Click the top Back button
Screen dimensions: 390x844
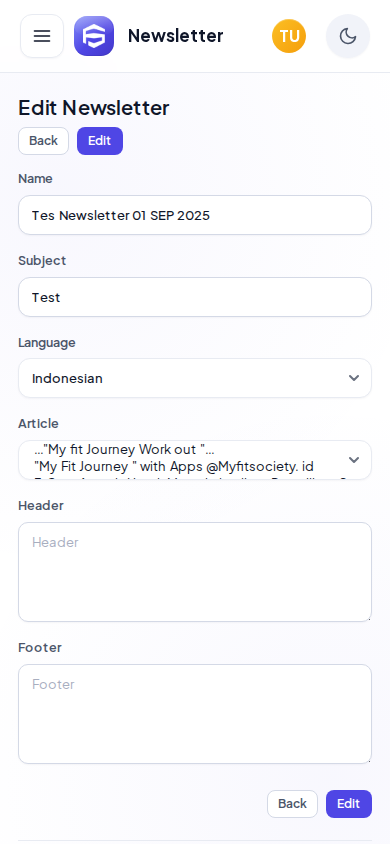[x=44, y=141]
